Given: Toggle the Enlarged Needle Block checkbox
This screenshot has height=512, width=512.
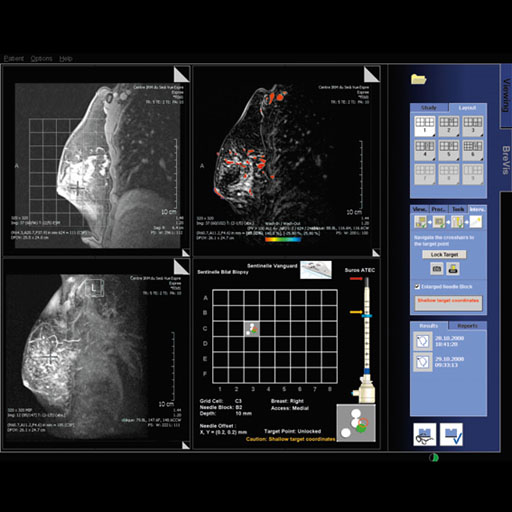Looking at the screenshot, I should tap(417, 287).
